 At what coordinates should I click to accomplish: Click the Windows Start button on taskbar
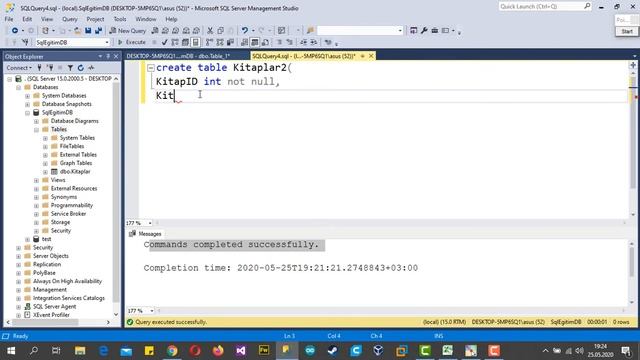click(11, 351)
